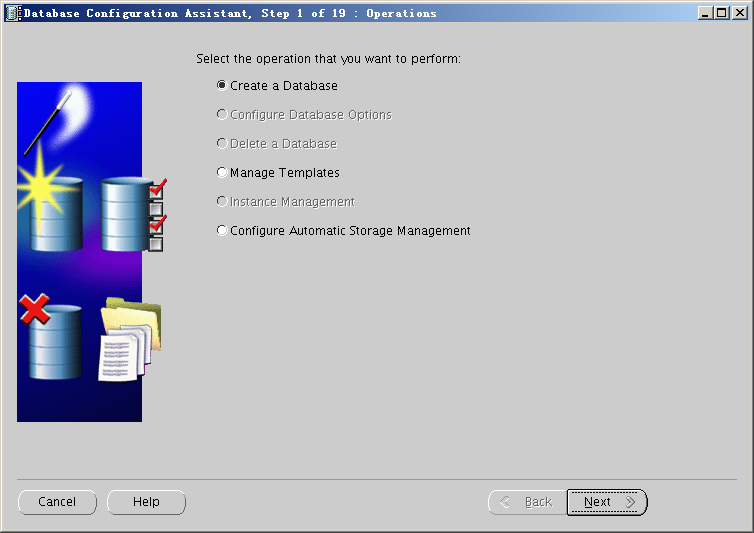Click the application icon in the title bar
754x533 pixels.
(13, 13)
